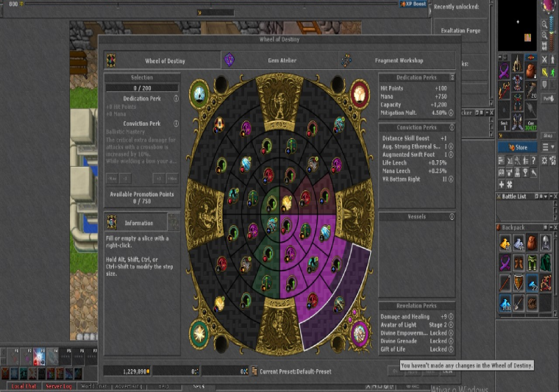Open the Advertising chat tab
The height and width of the screenshot is (392, 559).
pos(129,386)
